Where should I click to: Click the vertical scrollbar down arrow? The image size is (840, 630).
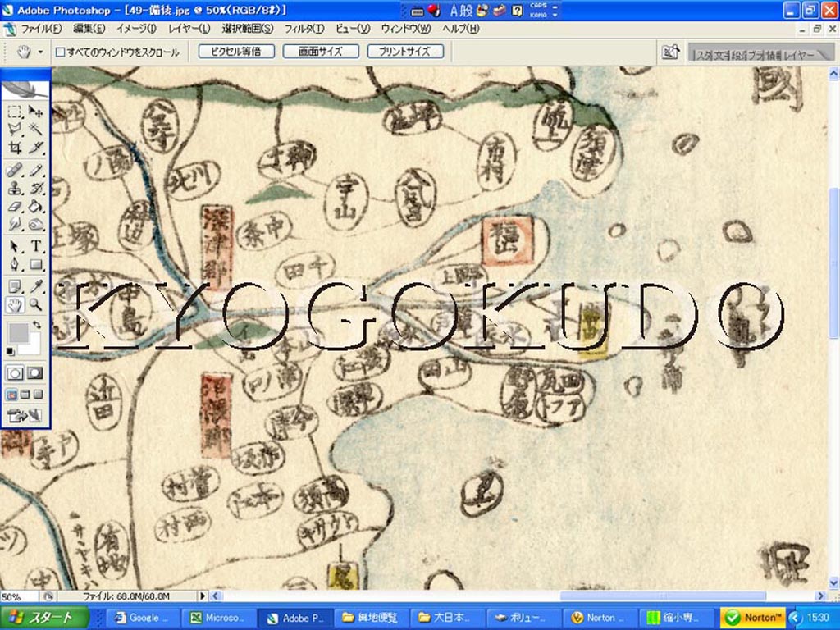pos(833,583)
